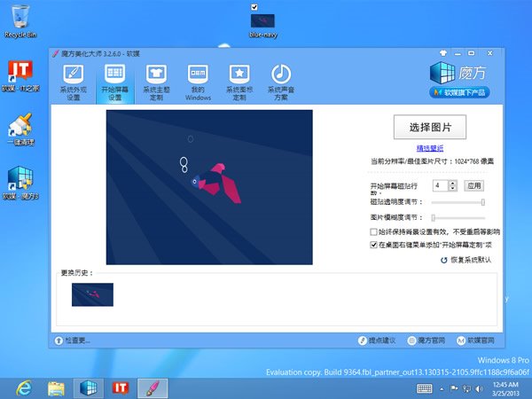Click the paintbrush icon in title bar
532x399 pixels.
(56, 53)
